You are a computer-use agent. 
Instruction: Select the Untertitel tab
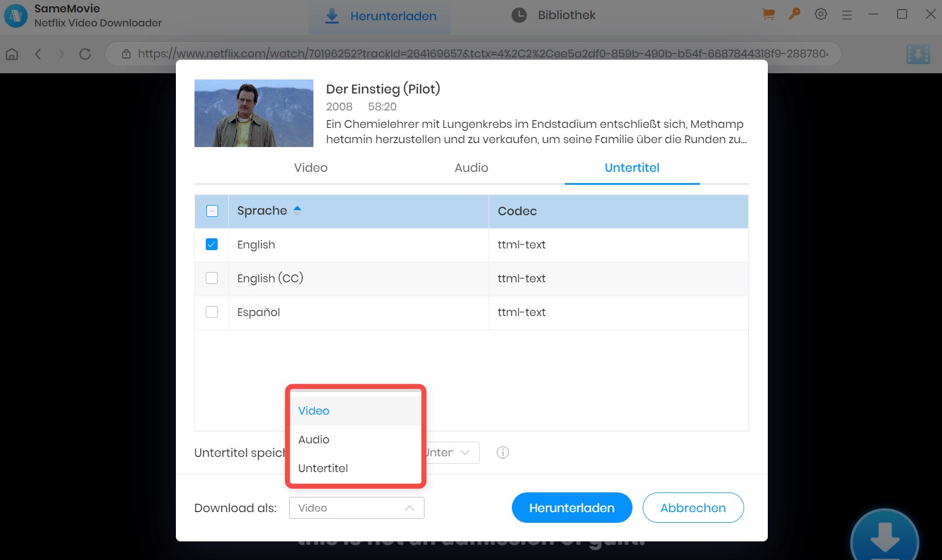coord(632,167)
